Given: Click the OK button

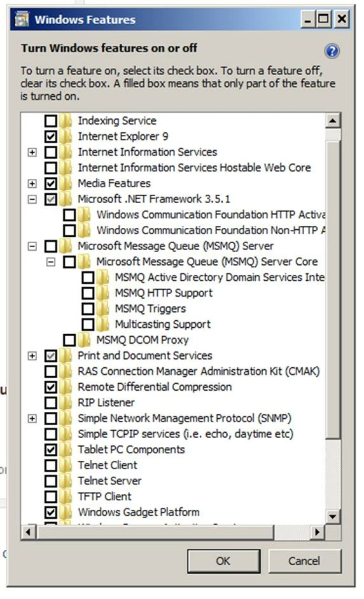Looking at the screenshot, I should [223, 561].
